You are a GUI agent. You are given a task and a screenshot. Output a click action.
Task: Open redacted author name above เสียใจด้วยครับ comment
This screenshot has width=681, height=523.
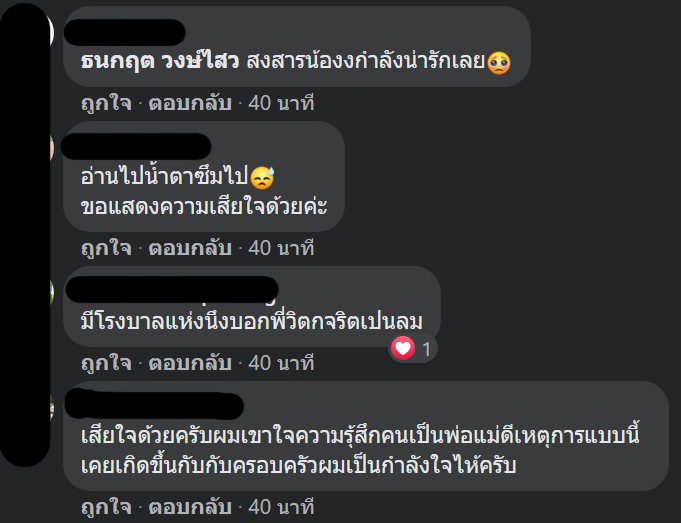click(x=154, y=405)
